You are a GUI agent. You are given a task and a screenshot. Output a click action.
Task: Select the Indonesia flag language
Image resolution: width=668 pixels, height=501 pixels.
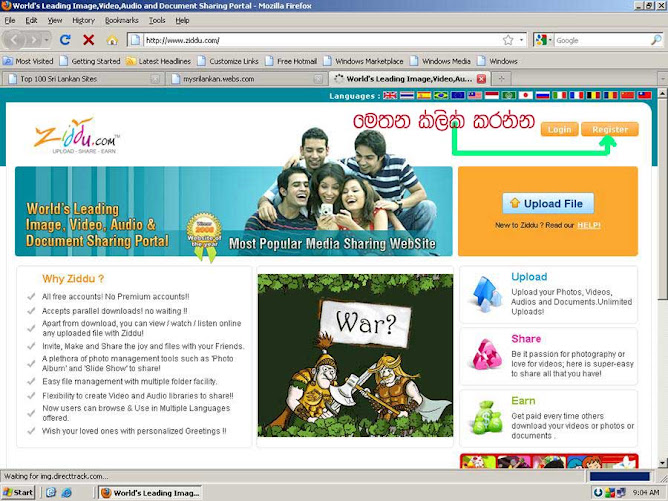tap(492, 95)
